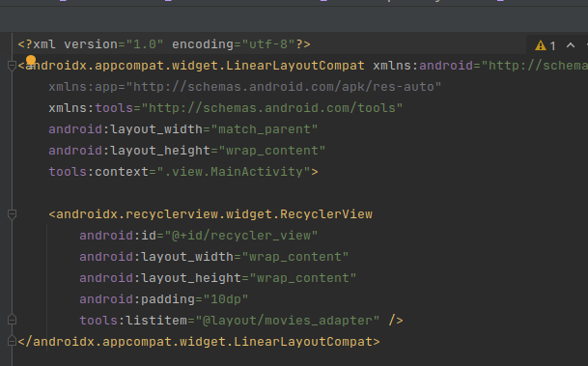Click the xml version "1.0" value
Screen dimensions: 588x366
[x=145, y=44]
